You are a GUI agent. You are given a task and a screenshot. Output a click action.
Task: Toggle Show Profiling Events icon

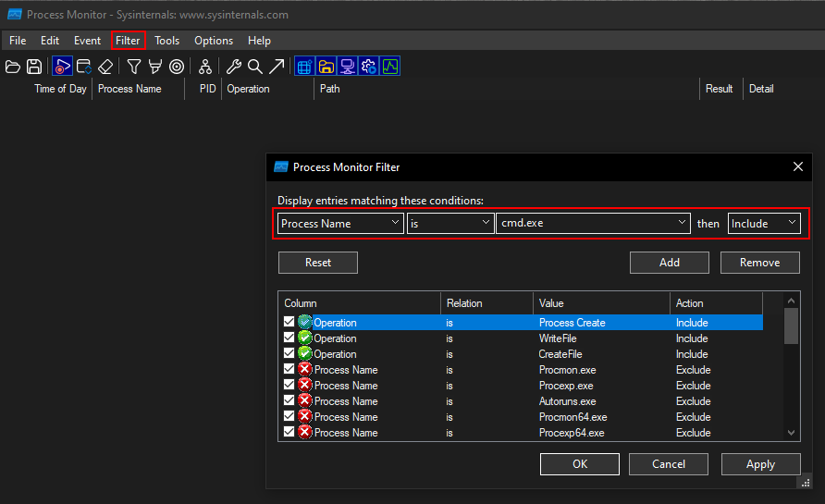[x=390, y=67]
